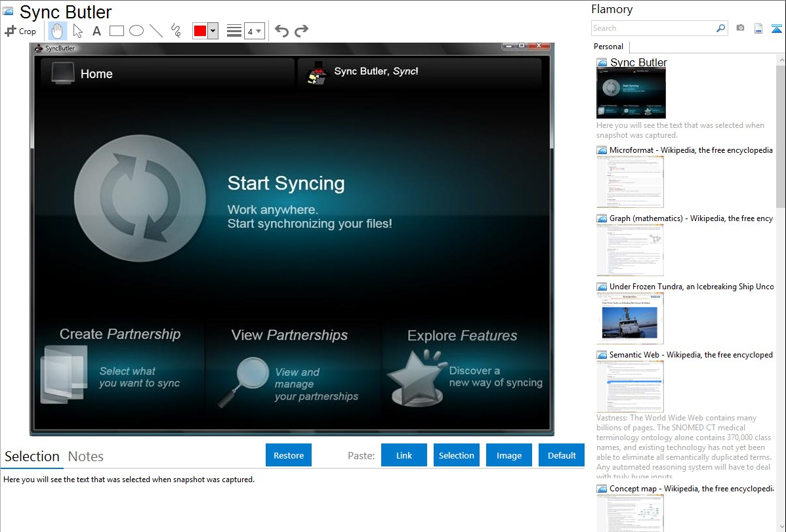Click the Microformat snapshot list icon
The height and width of the screenshot is (532, 786).
click(x=602, y=150)
